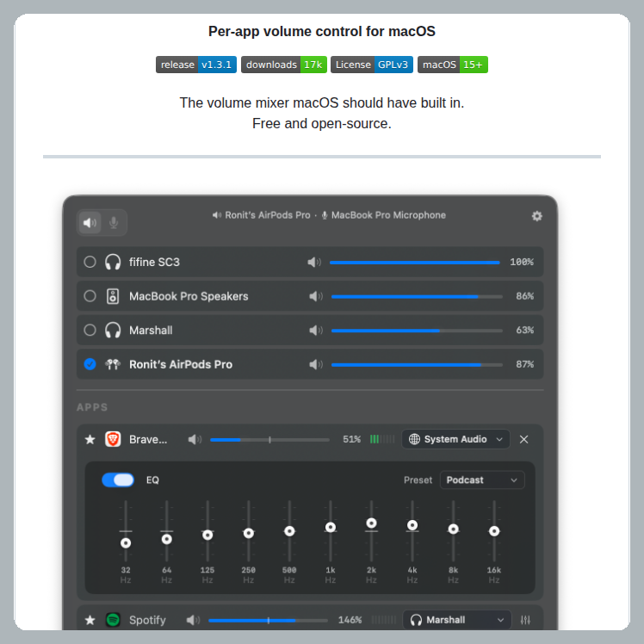Image resolution: width=644 pixels, height=644 pixels.
Task: Click Spotify's level meter bars
Action: click(384, 620)
